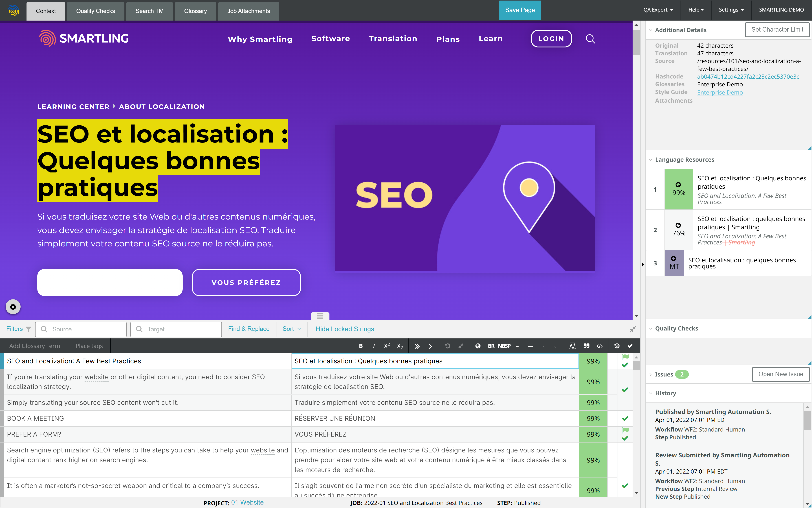Open the Glossary tab
The width and height of the screenshot is (812, 508).
point(195,11)
